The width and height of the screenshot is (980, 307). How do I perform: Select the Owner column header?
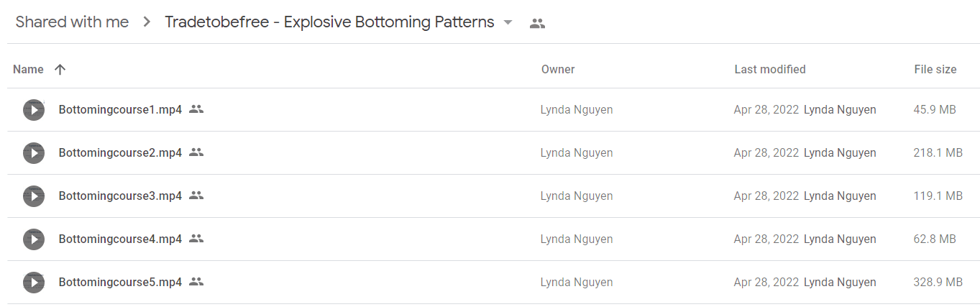point(558,70)
